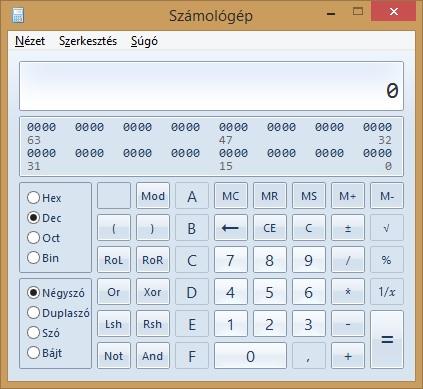The width and height of the screenshot is (423, 389).
Task: Click the Not button
Action: (x=114, y=356)
